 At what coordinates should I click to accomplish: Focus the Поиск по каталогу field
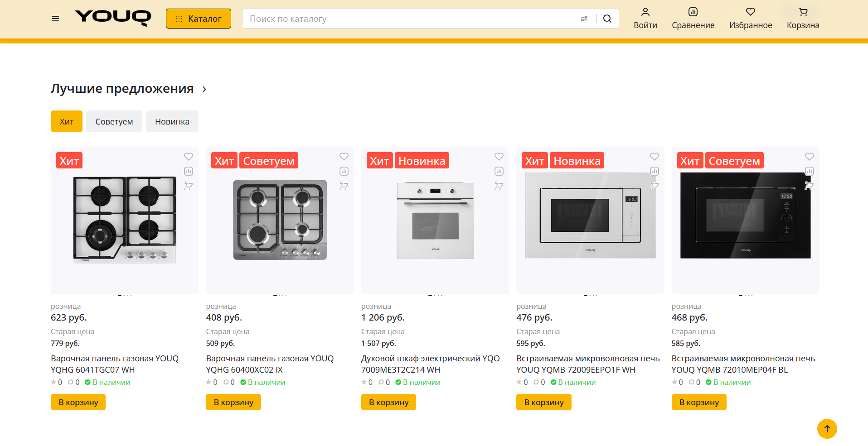408,19
